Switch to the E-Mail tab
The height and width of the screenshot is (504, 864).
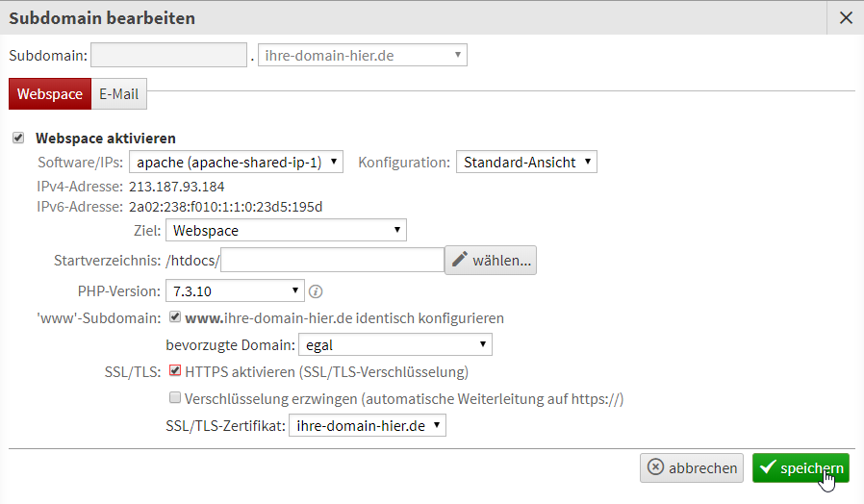click(118, 94)
